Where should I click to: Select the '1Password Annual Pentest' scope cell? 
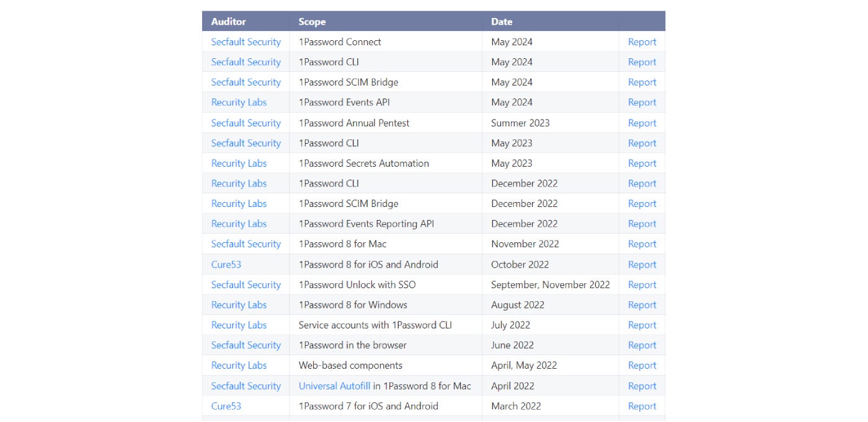point(386,123)
